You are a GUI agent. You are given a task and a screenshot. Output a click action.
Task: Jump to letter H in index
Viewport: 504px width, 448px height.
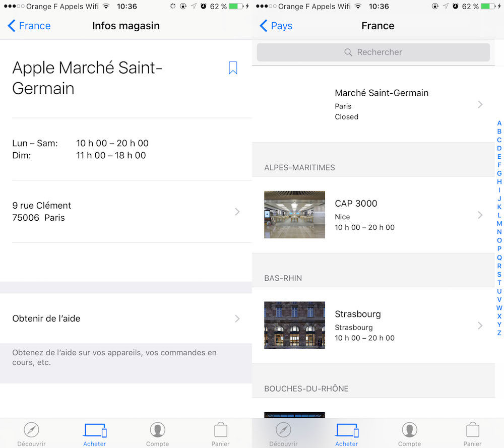pos(499,181)
